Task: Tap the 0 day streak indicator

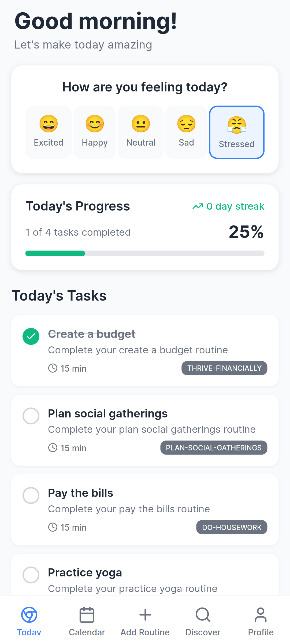Action: coord(228,206)
